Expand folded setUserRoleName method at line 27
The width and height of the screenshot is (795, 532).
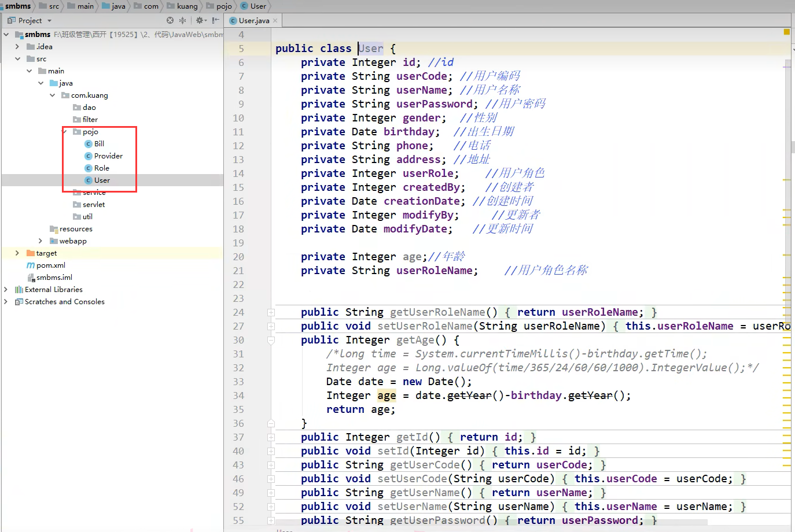[x=271, y=326]
